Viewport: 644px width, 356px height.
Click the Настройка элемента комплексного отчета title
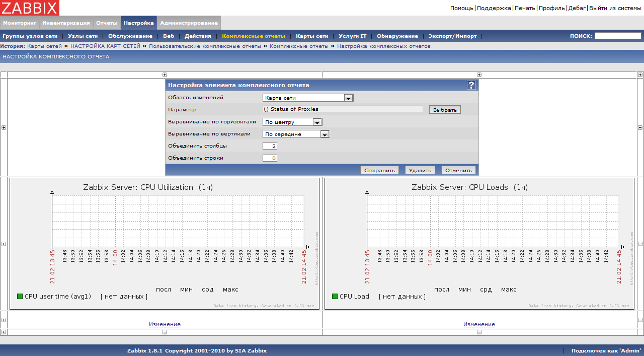pos(238,85)
